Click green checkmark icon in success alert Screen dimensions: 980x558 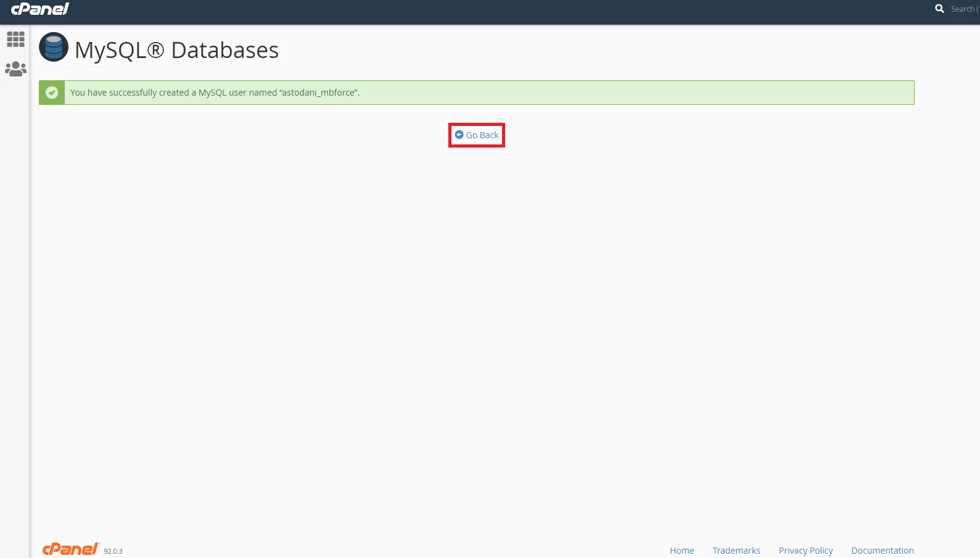pos(52,93)
